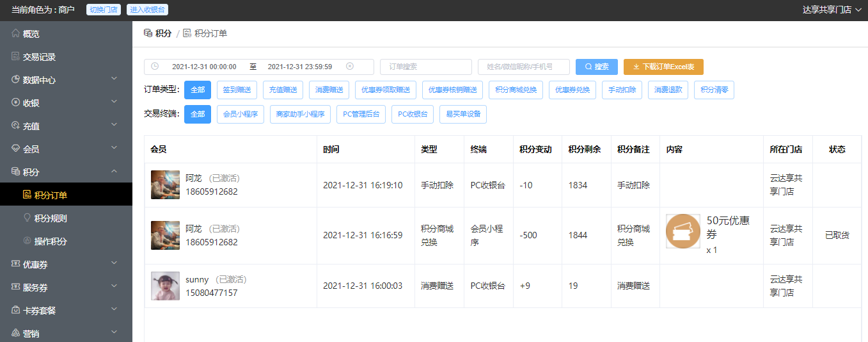Select 全部 under 交易终端
The image size is (868, 342).
[198, 114]
